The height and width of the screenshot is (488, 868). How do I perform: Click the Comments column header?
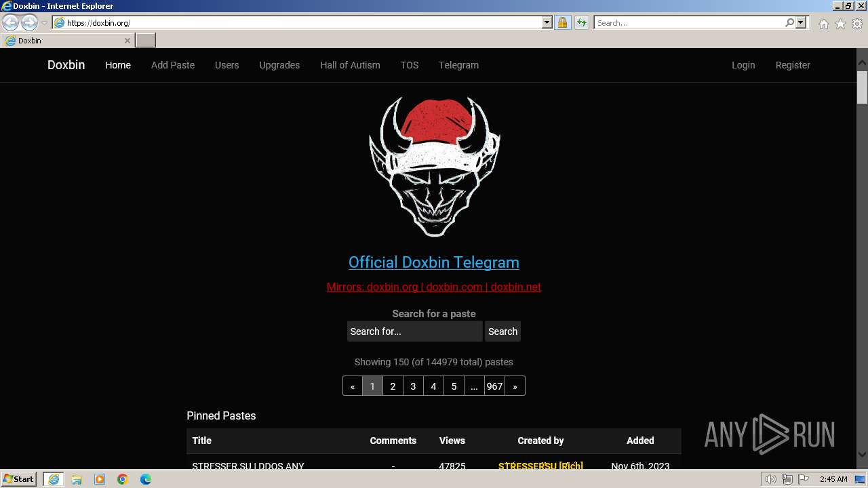(393, 441)
